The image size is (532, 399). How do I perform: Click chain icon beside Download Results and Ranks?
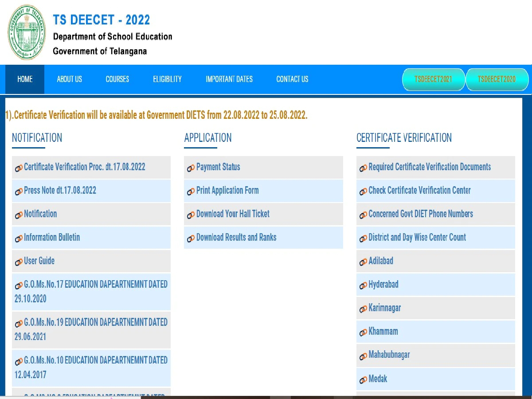coord(191,239)
